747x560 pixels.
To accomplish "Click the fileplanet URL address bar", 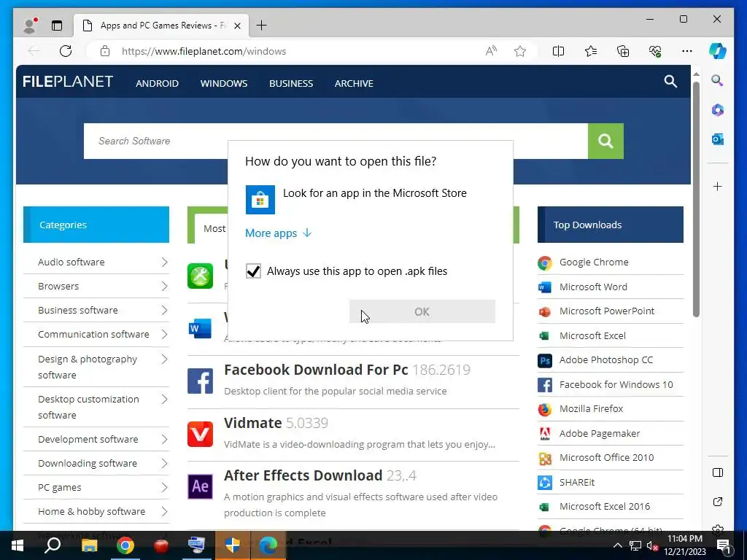I will point(204,51).
